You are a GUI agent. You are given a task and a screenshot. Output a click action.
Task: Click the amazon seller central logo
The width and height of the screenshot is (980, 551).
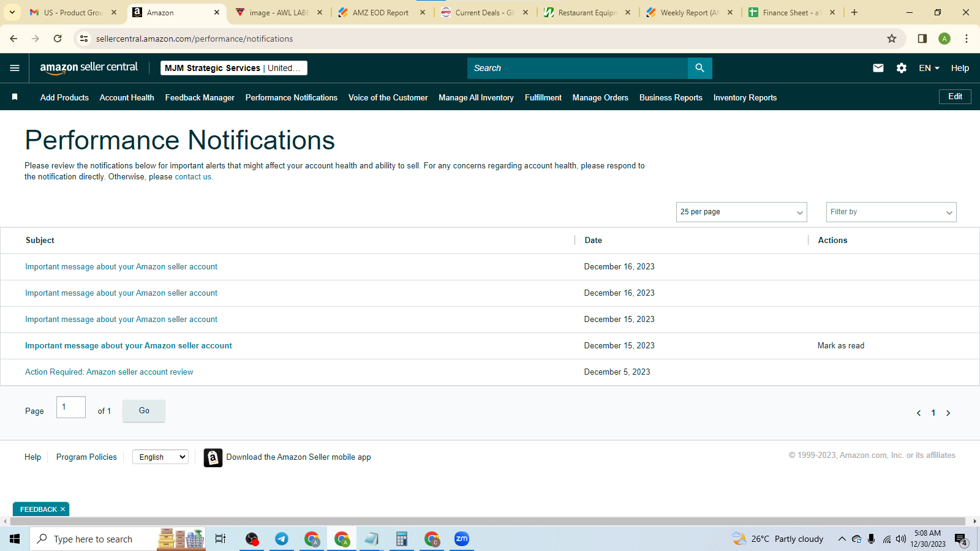[x=89, y=68]
